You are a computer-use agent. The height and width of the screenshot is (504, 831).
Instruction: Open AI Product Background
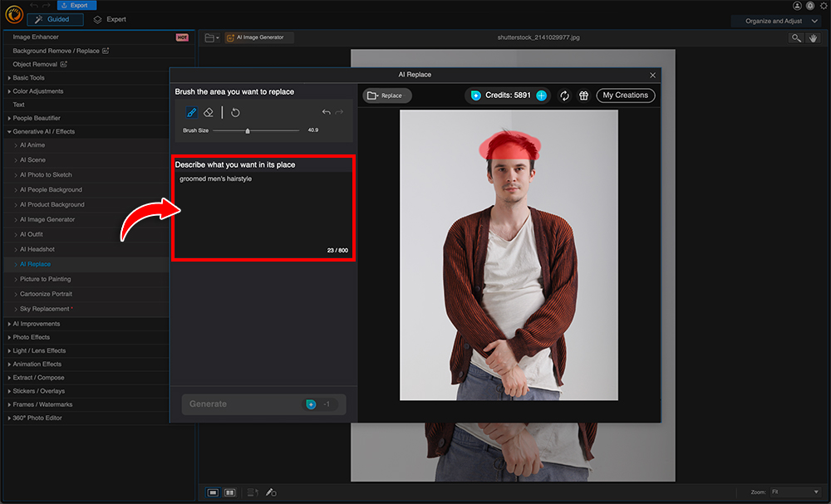[x=86, y=204]
